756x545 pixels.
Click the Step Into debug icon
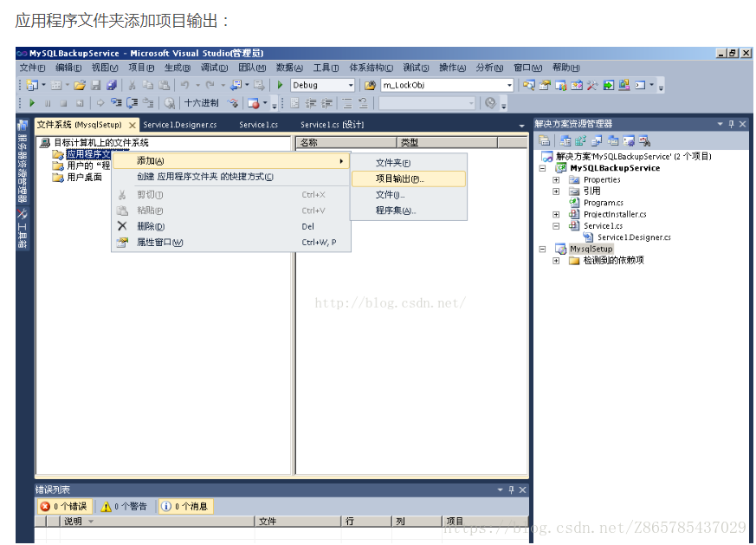pos(116,103)
